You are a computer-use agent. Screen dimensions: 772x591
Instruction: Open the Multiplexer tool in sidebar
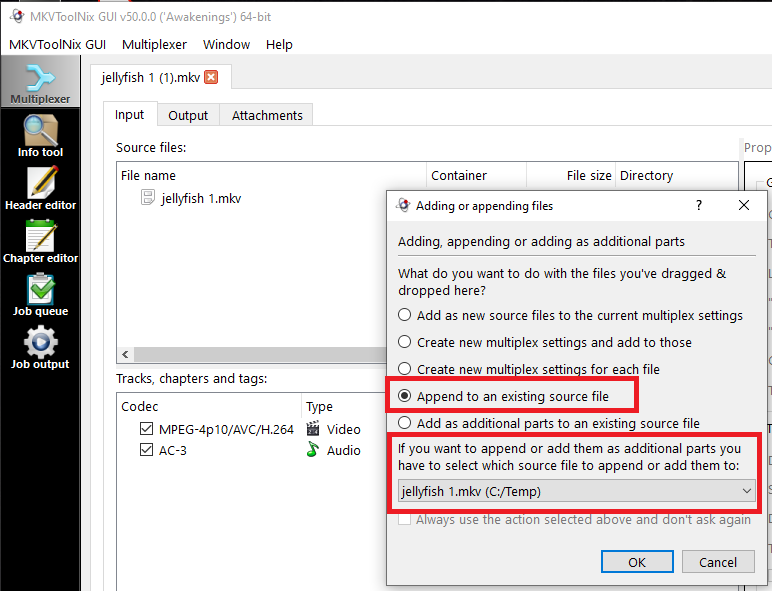click(x=40, y=82)
